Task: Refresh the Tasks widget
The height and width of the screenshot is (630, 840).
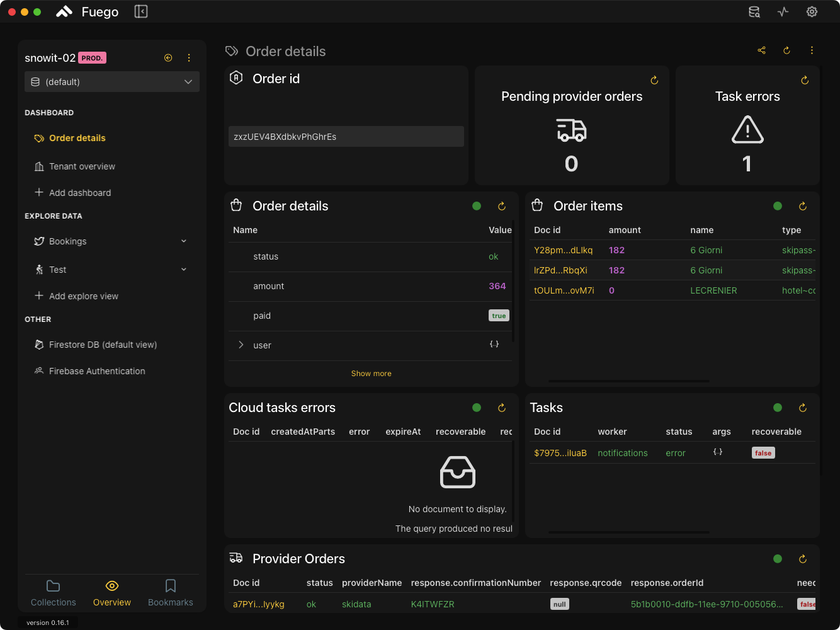Action: click(803, 408)
